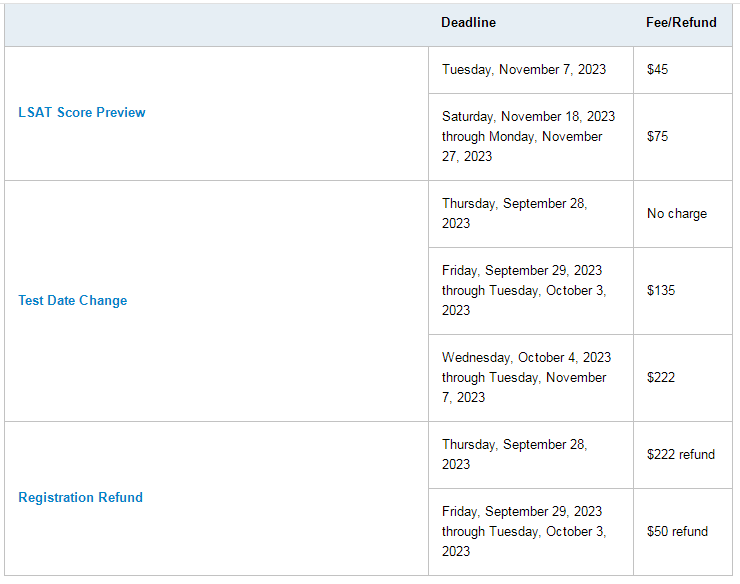Open the Test Date Change link
Viewport: 740px width, 584px height.
73,300
